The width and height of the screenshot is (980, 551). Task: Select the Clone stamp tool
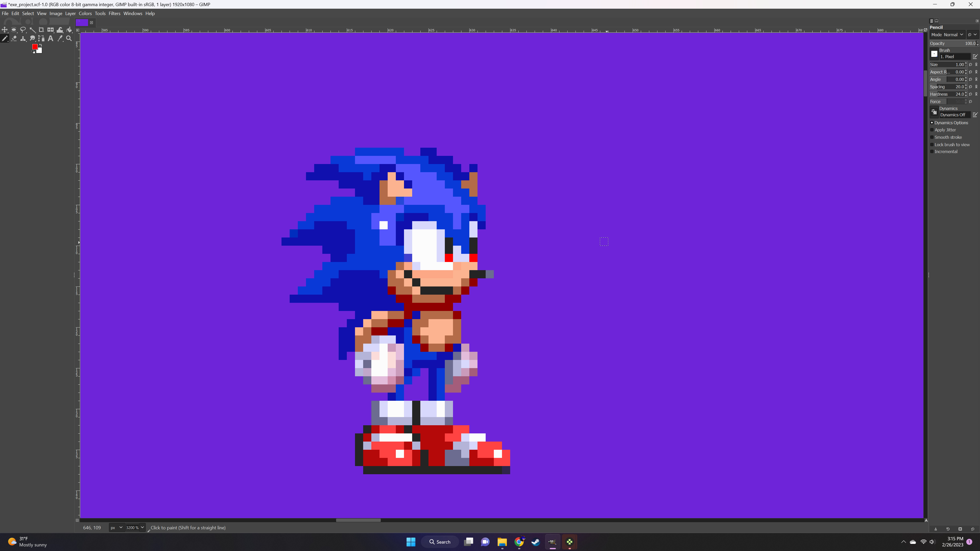[23, 38]
